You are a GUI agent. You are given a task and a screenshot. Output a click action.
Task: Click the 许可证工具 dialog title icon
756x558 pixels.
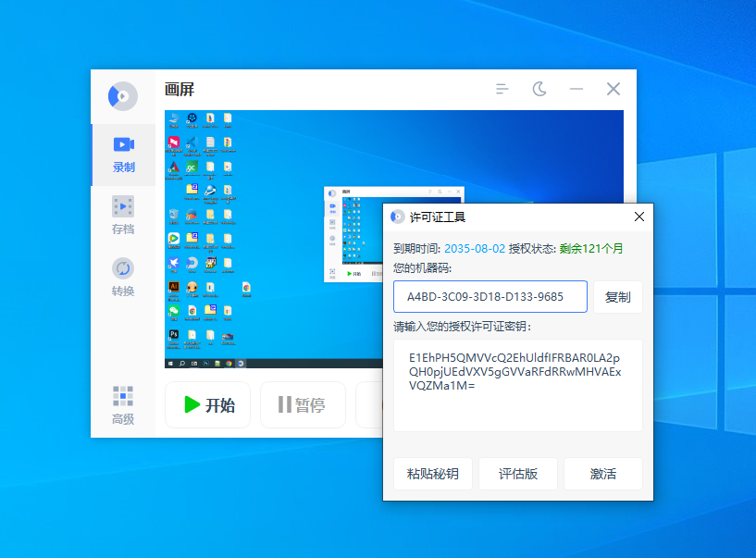click(x=398, y=217)
